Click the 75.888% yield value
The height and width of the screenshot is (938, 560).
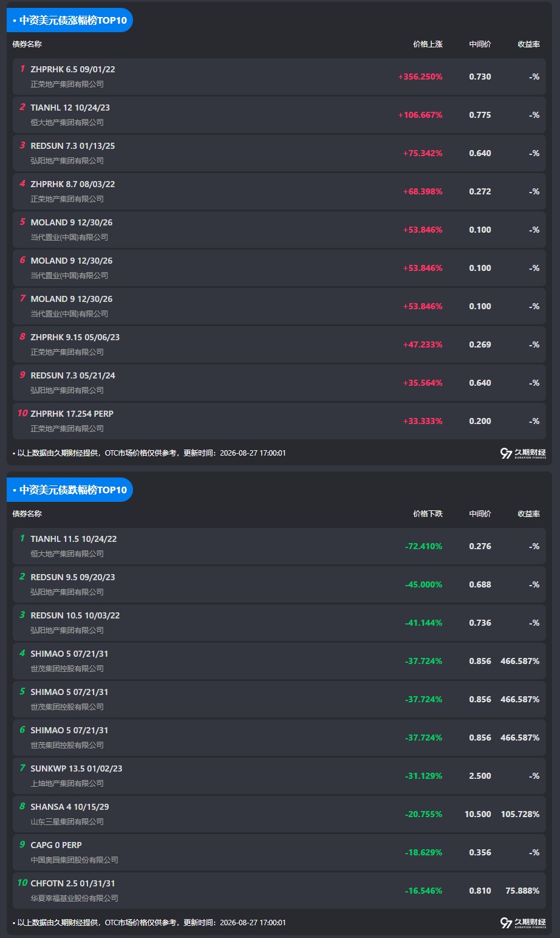(522, 891)
